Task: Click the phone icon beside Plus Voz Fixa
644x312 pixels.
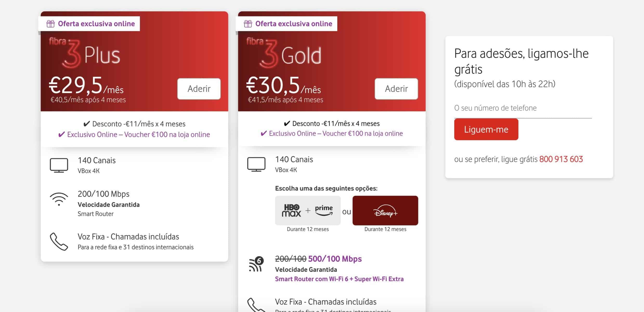Action: (59, 241)
